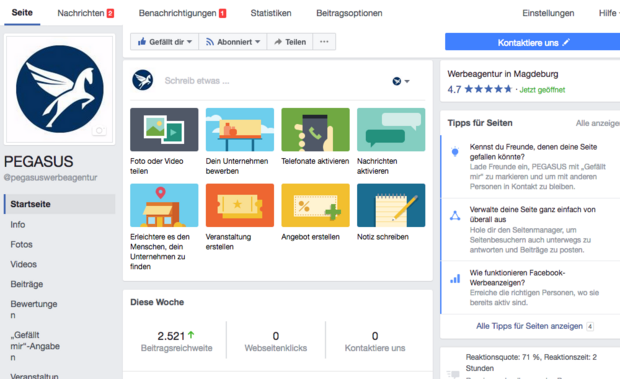Click the Reaktionsquote 71 % text
The height and width of the screenshot is (379, 620).
coord(531,362)
